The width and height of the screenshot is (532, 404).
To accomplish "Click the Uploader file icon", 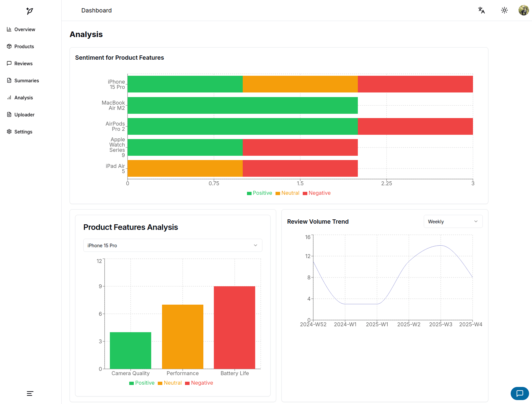I will coord(9,114).
